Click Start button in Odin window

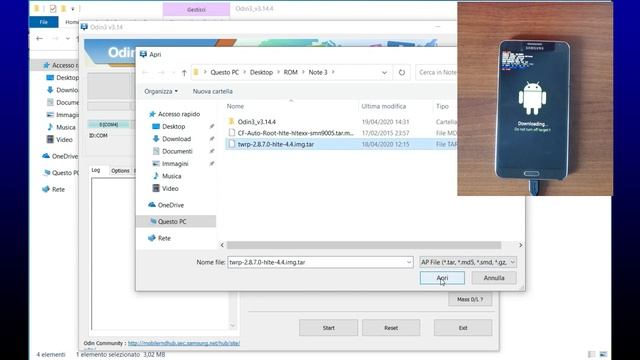coord(328,328)
